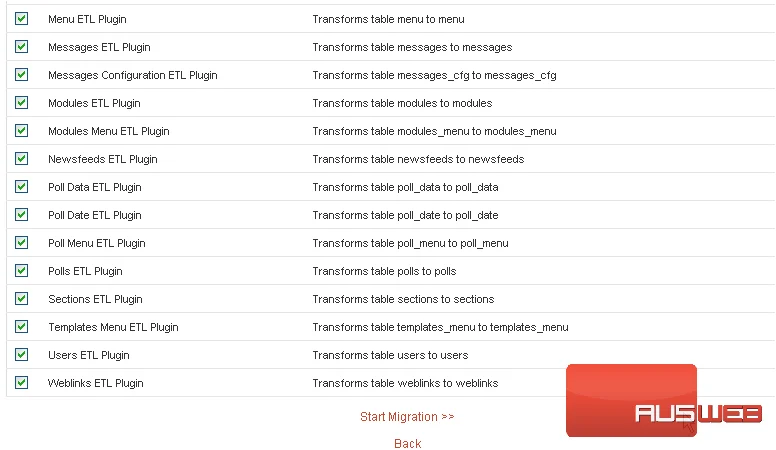Uncheck the Modules ETL Plugin checkbox

pyautogui.click(x=21, y=103)
